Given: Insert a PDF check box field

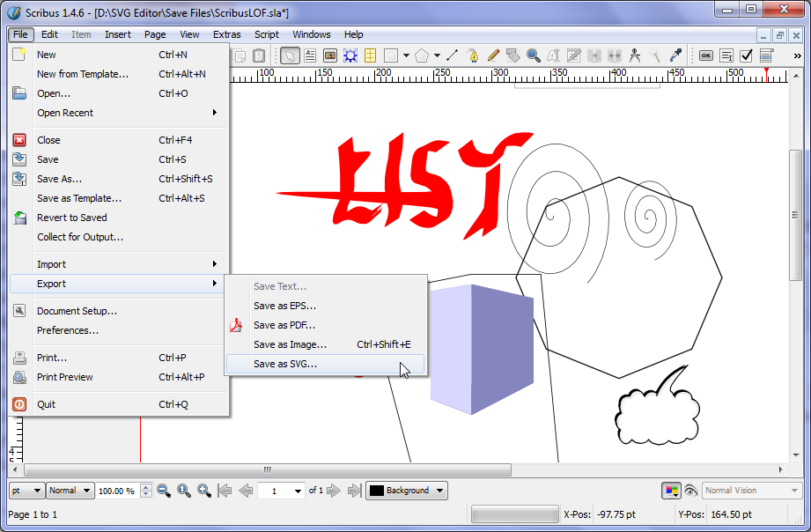Looking at the screenshot, I should tap(746, 55).
